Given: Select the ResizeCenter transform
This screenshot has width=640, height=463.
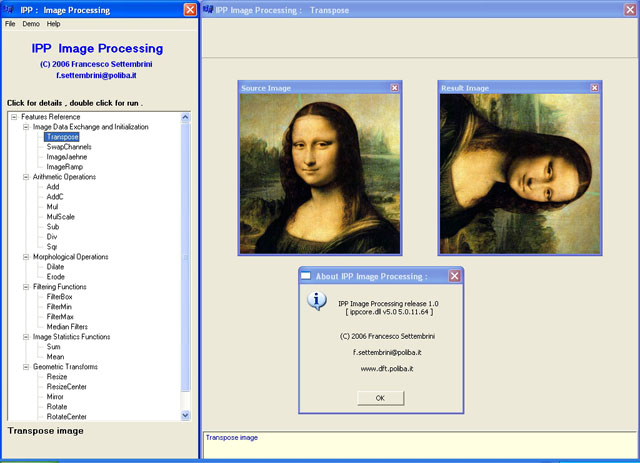Looking at the screenshot, I should pyautogui.click(x=67, y=387).
